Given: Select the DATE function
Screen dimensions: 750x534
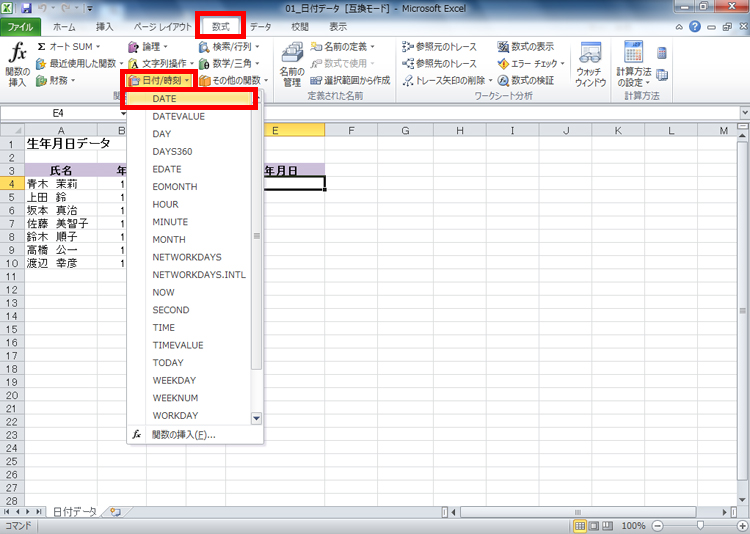Looking at the screenshot, I should tap(189, 99).
